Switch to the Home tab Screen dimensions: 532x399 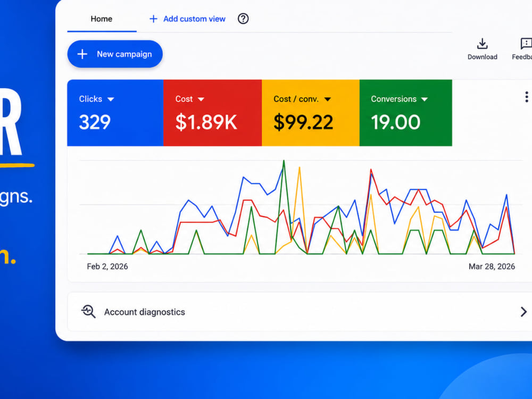click(x=102, y=19)
